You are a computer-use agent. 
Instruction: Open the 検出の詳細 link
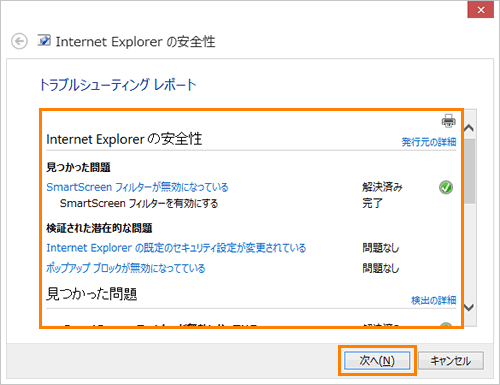433,300
